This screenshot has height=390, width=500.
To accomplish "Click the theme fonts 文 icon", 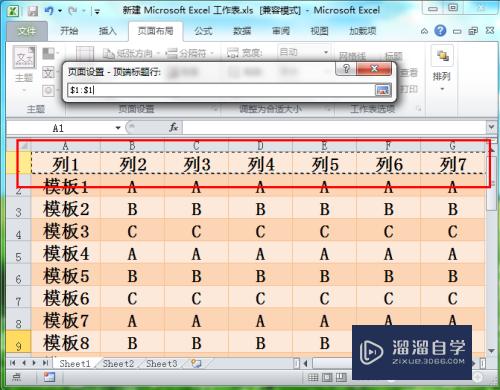I will [x=49, y=72].
